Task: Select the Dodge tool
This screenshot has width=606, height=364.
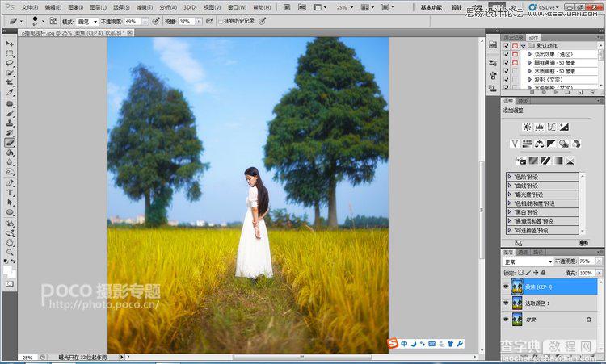Action: [10, 172]
